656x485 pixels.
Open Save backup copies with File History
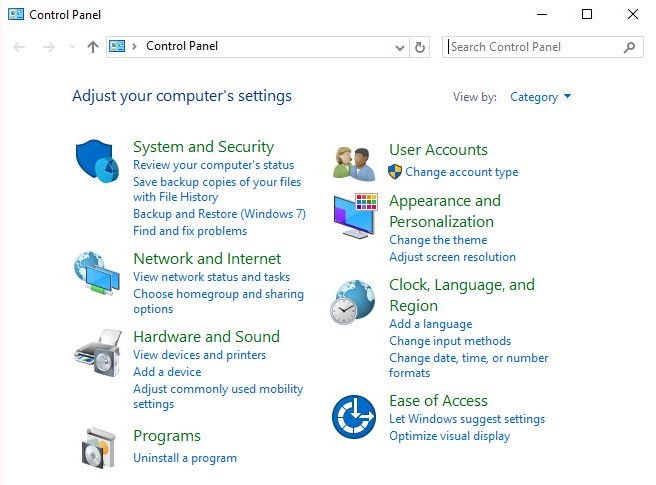[217, 189]
